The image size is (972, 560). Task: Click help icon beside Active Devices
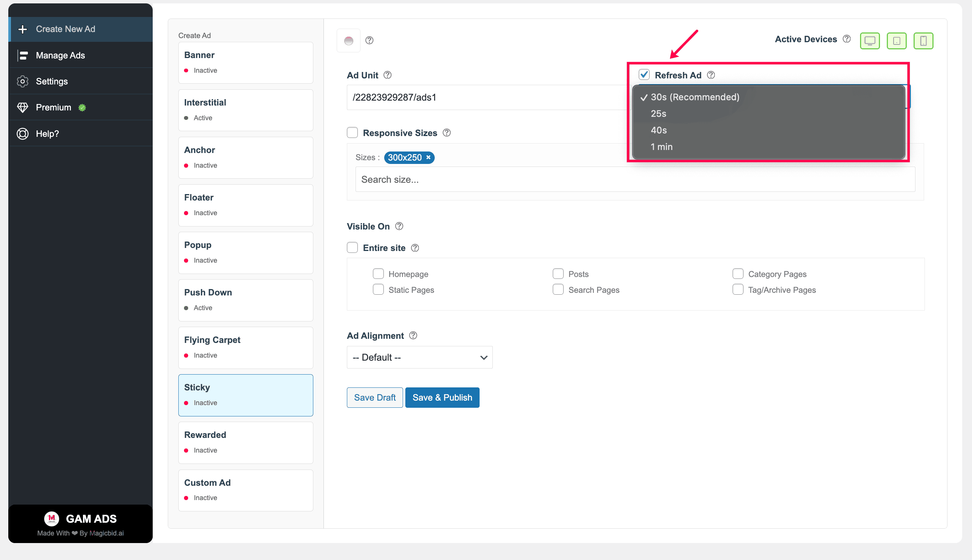[x=846, y=39]
